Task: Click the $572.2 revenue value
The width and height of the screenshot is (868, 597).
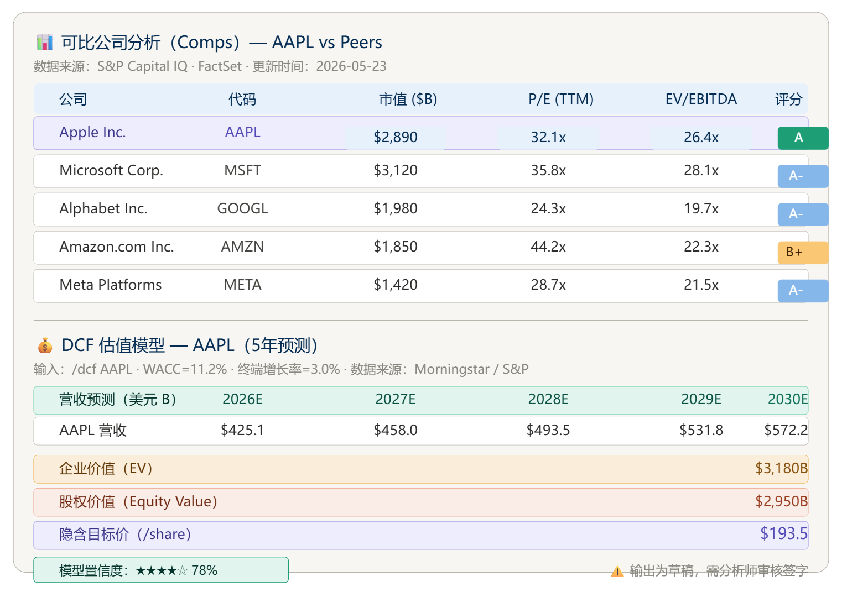Action: [786, 431]
